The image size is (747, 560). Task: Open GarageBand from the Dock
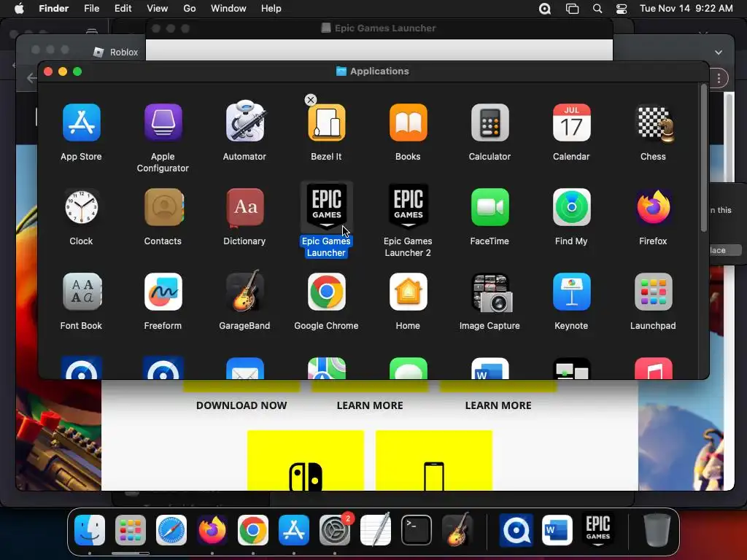click(x=457, y=529)
